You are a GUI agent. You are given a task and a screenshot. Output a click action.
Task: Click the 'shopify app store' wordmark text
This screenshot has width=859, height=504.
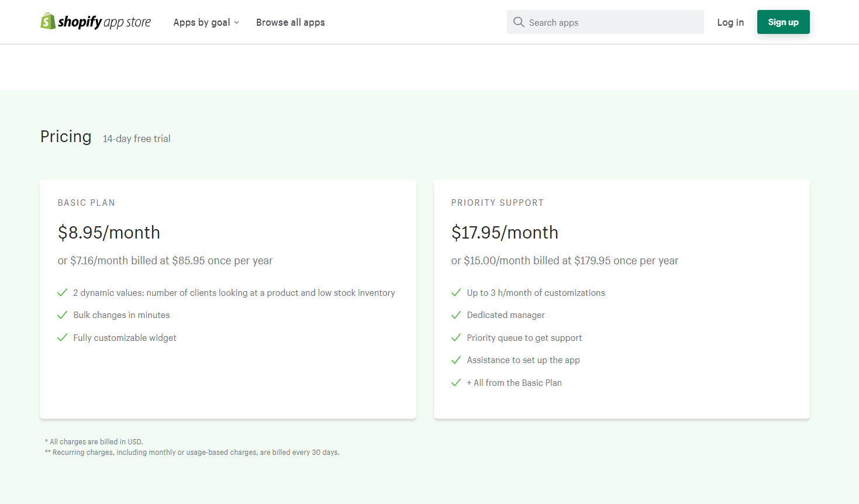pos(104,22)
